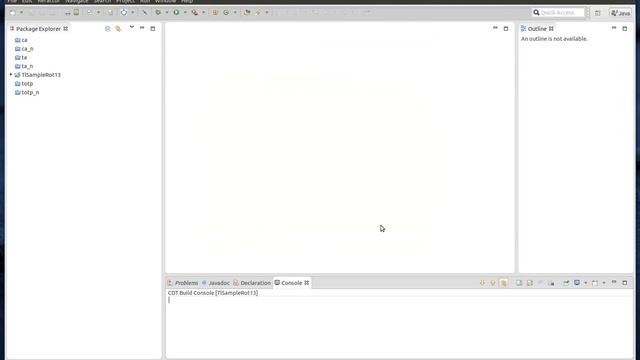This screenshot has height=360, width=640.
Task: Click the circular target toolbar icon
Action: pos(124,13)
